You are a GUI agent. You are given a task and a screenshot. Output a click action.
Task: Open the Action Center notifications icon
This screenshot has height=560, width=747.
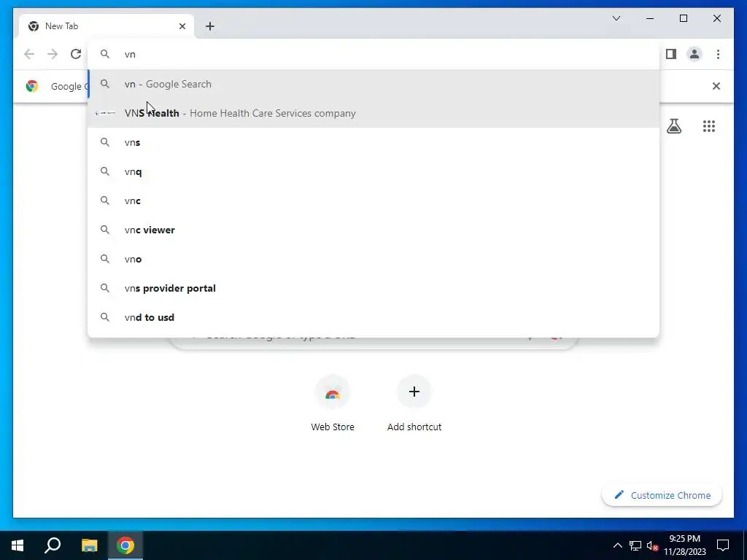coord(723,545)
